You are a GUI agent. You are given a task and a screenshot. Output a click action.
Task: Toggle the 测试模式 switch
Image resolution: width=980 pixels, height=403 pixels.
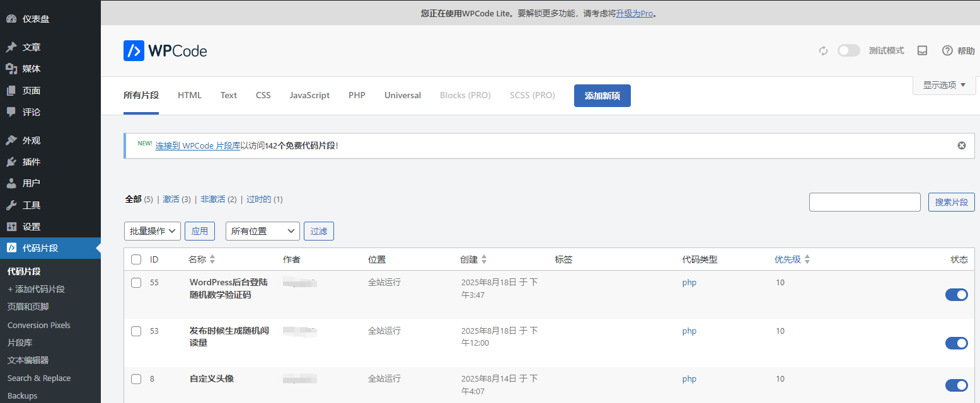(x=848, y=51)
